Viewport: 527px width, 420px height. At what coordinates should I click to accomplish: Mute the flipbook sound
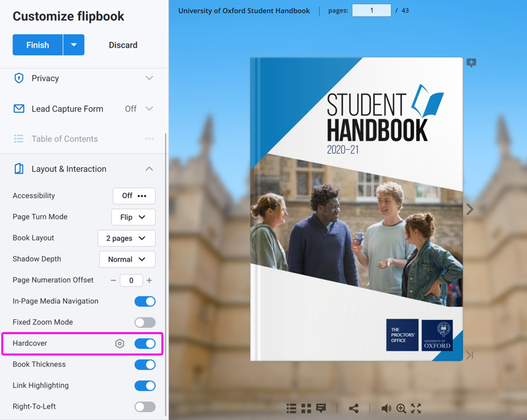point(386,409)
